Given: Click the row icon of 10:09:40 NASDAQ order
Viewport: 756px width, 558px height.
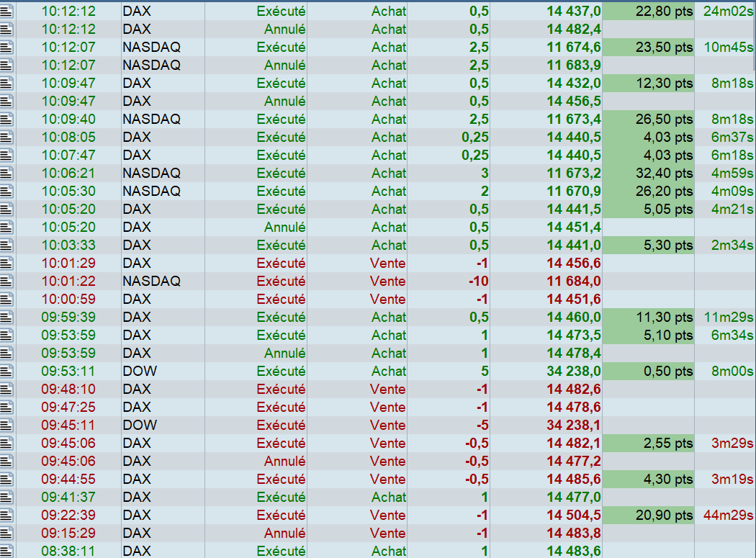Looking at the screenshot, I should tap(6, 119).
